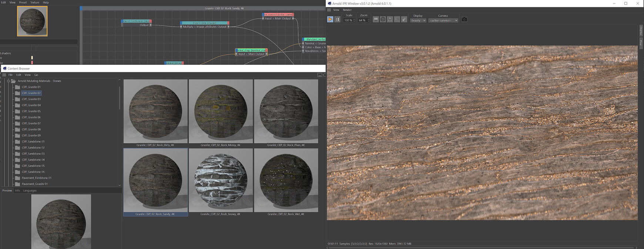
Task: Select the Cliff_Sandstone 03 folder
Action: (x=33, y=154)
